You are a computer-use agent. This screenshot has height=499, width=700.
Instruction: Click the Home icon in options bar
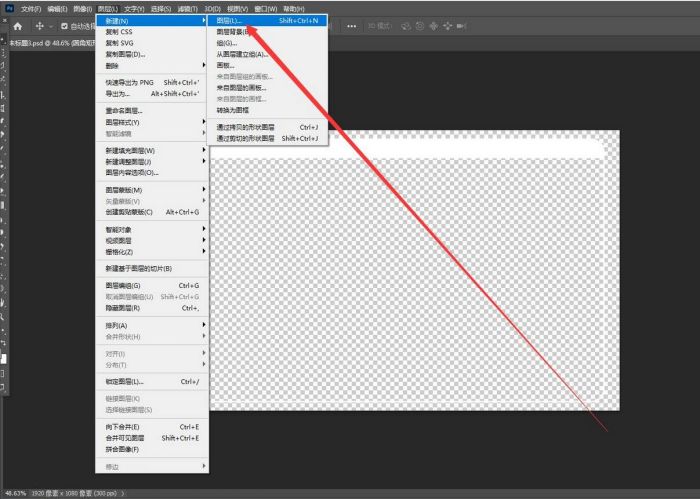tap(17, 27)
